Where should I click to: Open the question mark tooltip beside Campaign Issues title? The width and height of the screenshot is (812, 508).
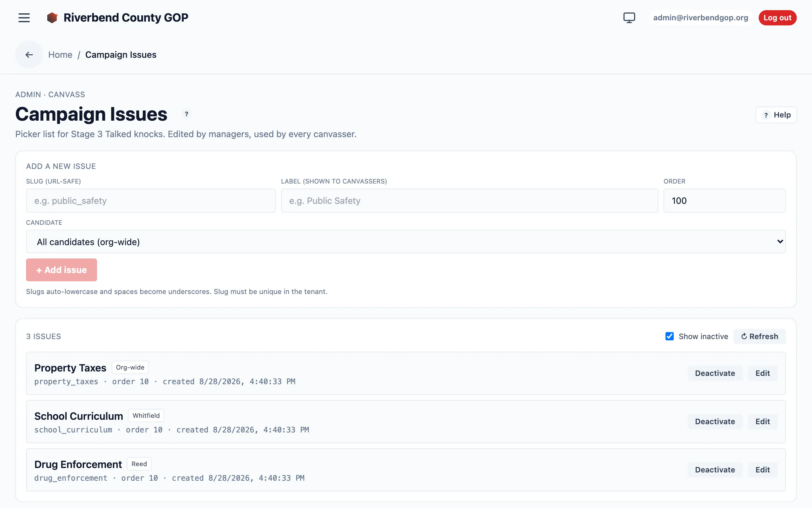(x=187, y=114)
